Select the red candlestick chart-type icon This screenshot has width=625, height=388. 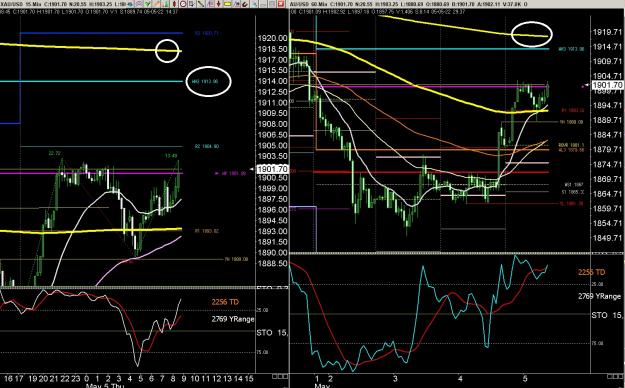pos(175,4)
